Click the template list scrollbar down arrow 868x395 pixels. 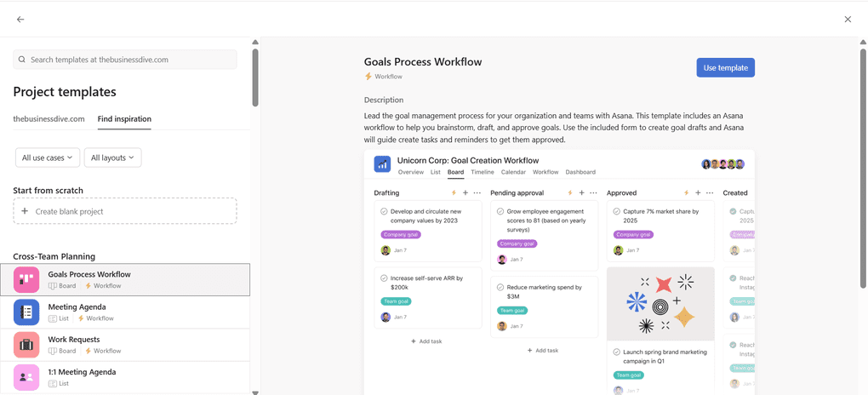coord(255,392)
